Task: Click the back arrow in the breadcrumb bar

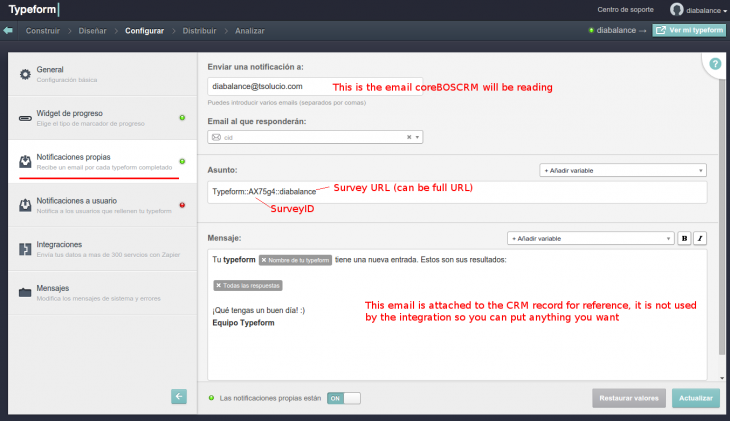Action: pos(8,31)
